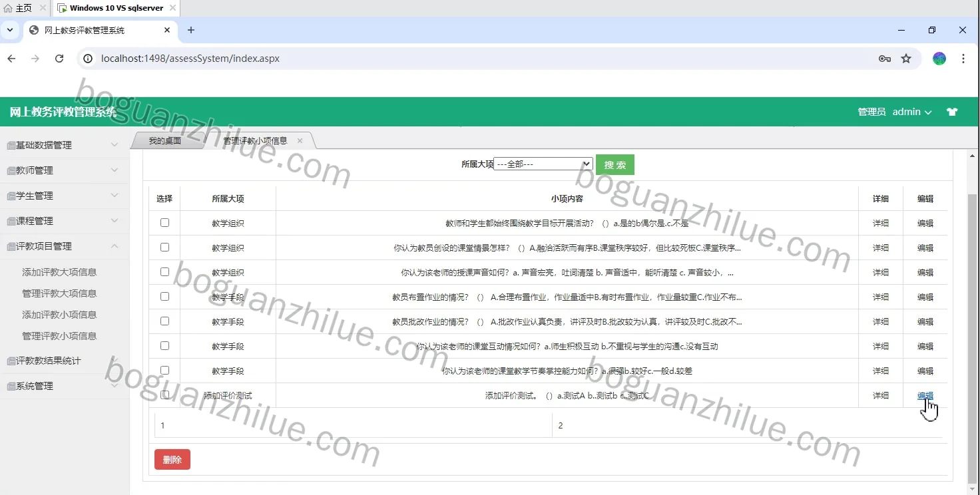Expand the 教师管理 sidebar section
The width and height of the screenshot is (980, 495).
tap(65, 170)
